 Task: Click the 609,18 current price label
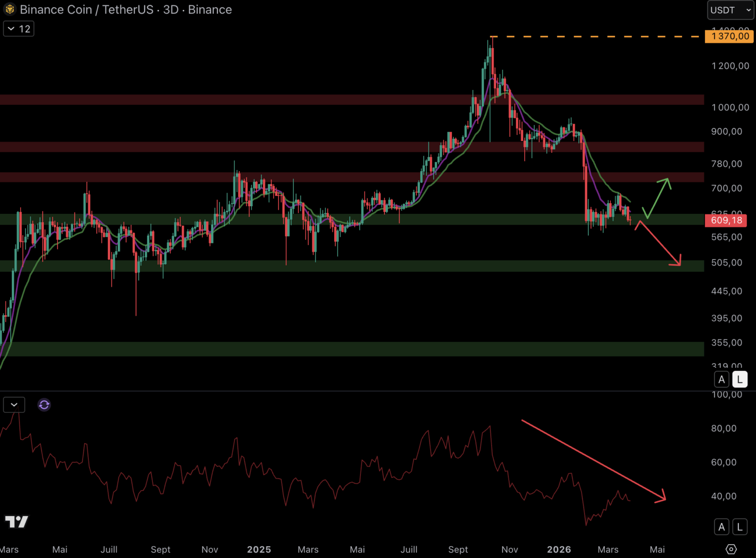pos(726,221)
